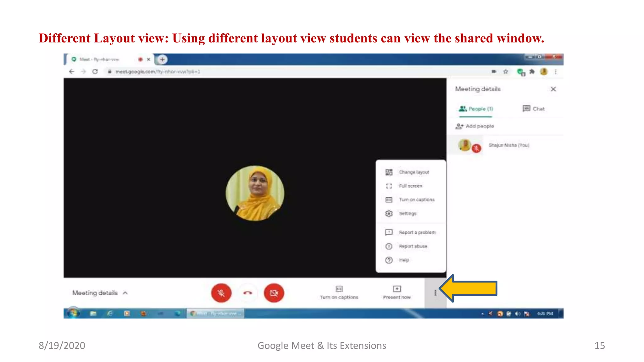Select the Meet browser tab
This screenshot has width=644, height=362.
(110, 59)
